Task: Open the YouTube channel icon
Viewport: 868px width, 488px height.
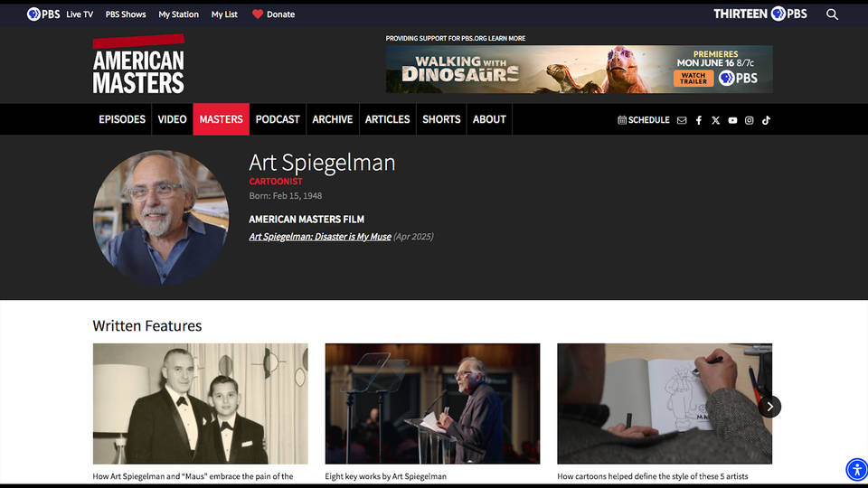Action: pyautogui.click(x=732, y=120)
